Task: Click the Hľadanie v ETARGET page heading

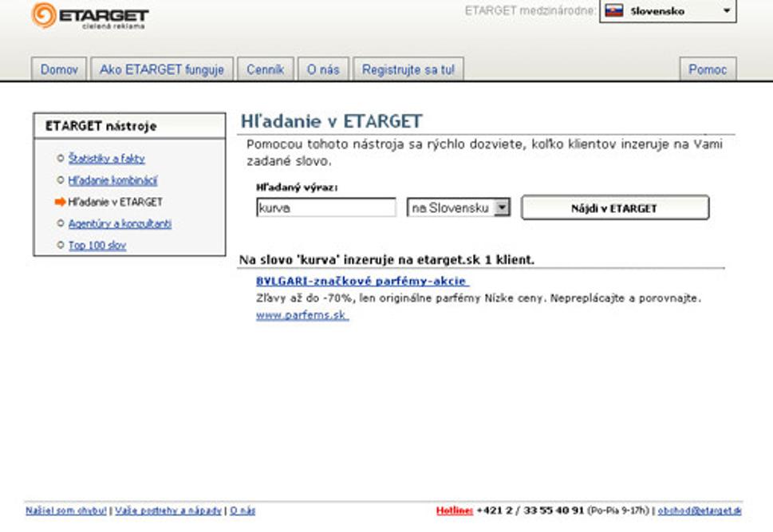Action: coord(331,121)
